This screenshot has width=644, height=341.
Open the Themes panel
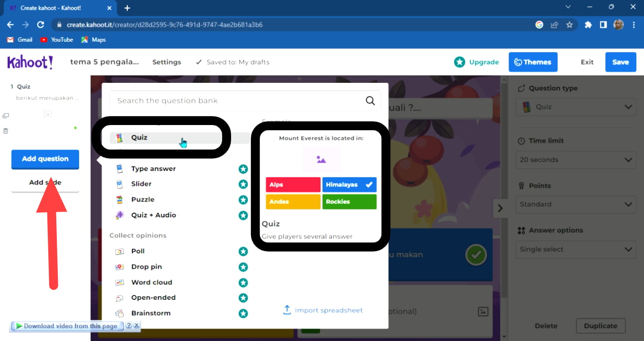pos(533,62)
